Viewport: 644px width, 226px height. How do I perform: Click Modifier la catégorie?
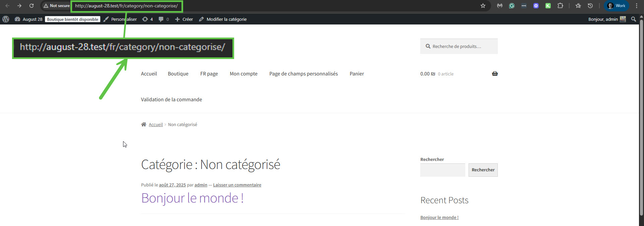[223, 19]
